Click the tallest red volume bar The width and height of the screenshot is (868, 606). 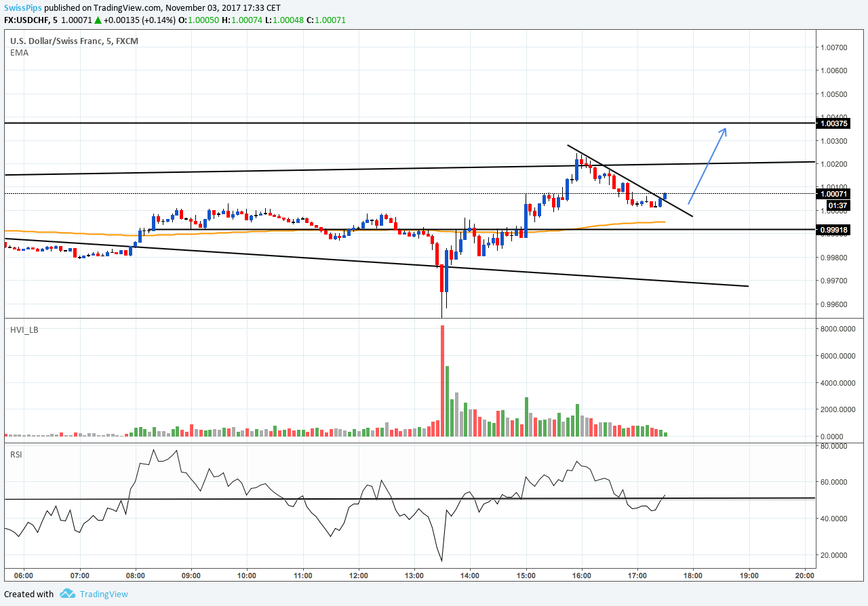[x=442, y=381]
